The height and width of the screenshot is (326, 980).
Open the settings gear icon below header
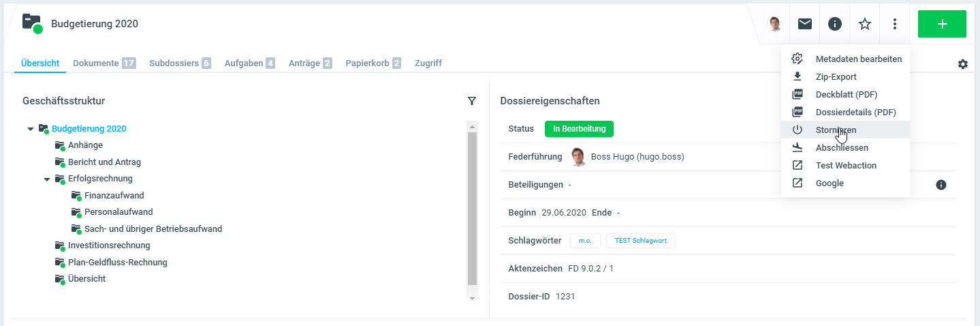pyautogui.click(x=962, y=64)
